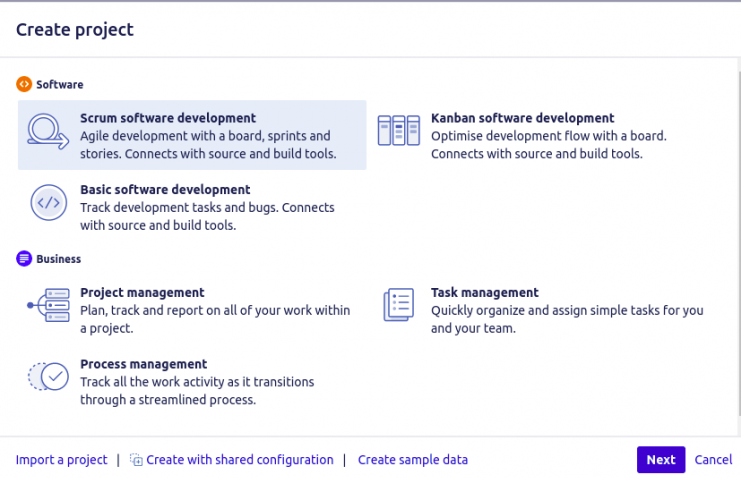Select Process management project type

point(143,364)
